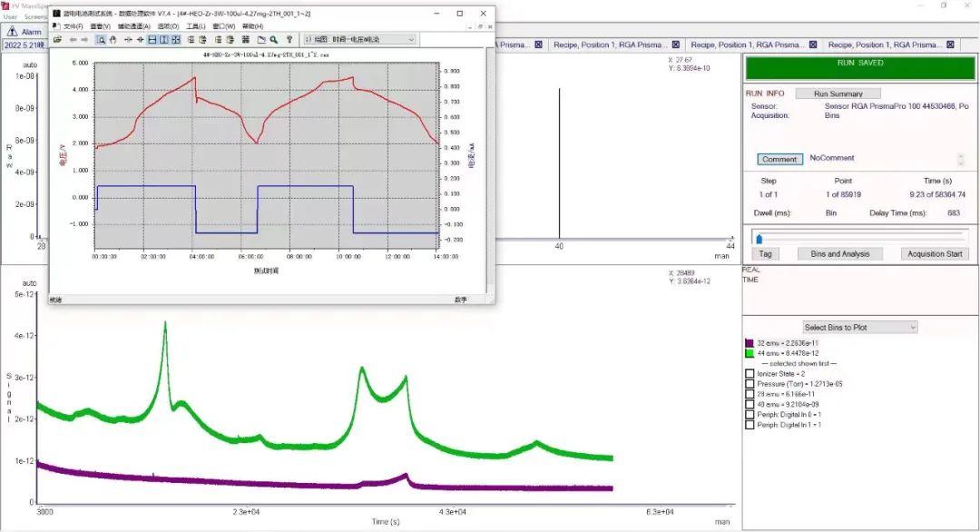
Task: Click the Bins and Analysis button
Action: (839, 254)
